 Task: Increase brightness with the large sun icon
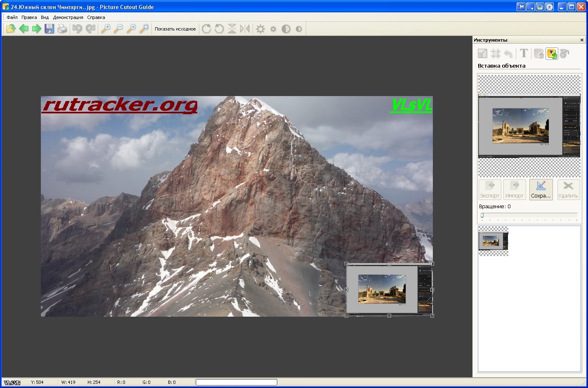point(260,29)
